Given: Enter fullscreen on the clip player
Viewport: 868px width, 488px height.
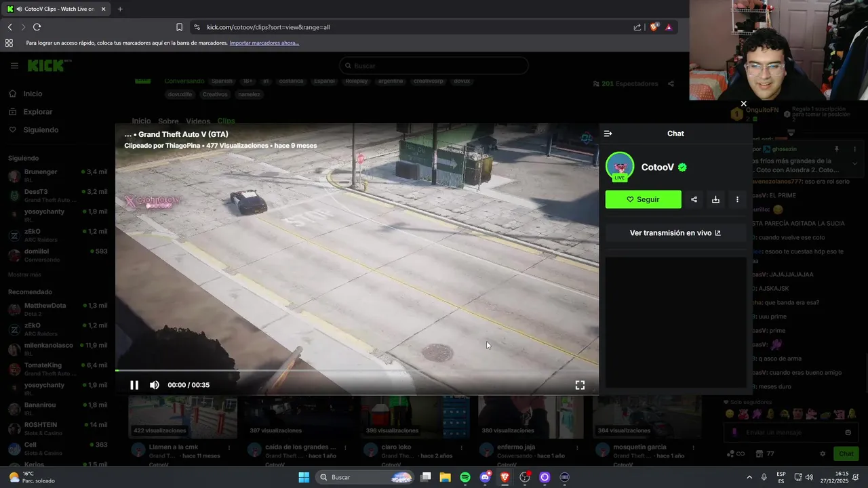Looking at the screenshot, I should point(580,385).
